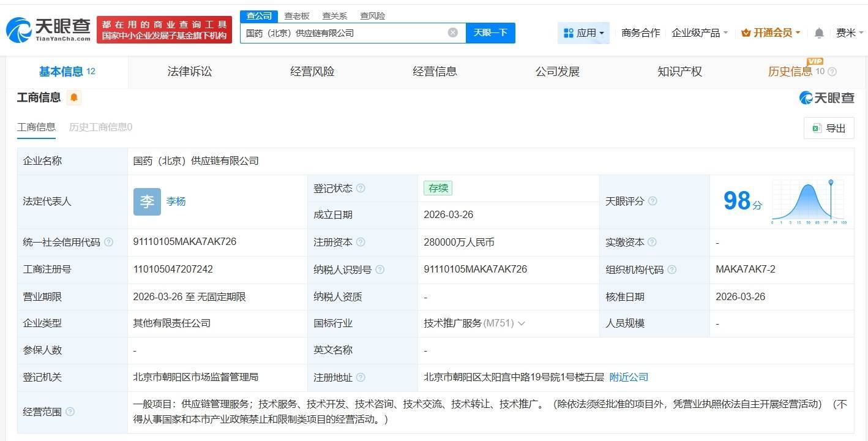Viewport: 868px width, 441px height.
Task: Open notifications bell in top bar
Action: [819, 33]
